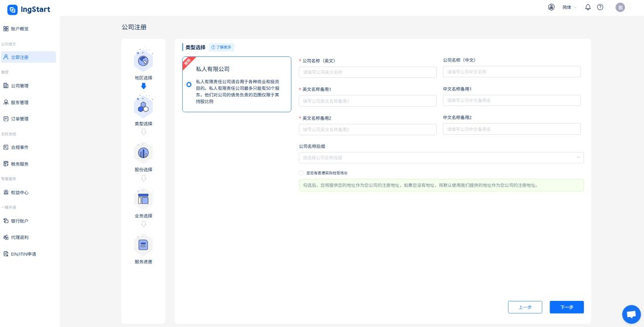This screenshot has width=644, height=327.
Task: Open the notifications bell
Action: (588, 7)
